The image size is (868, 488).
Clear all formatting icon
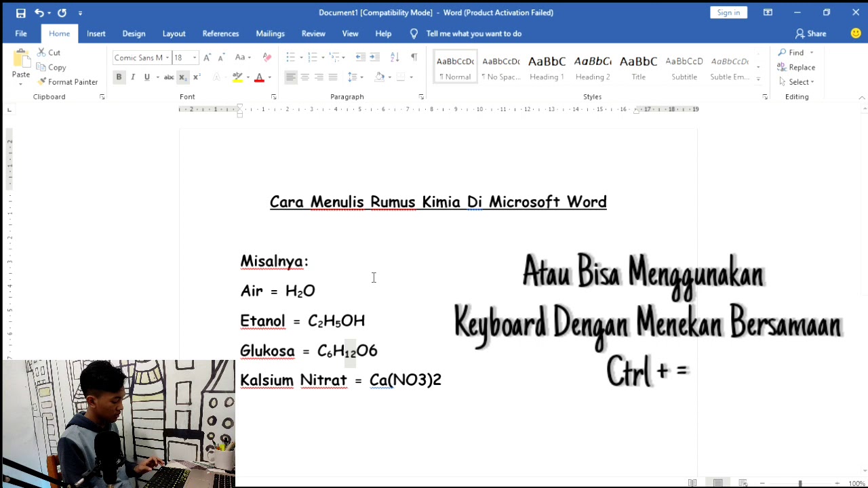(267, 58)
